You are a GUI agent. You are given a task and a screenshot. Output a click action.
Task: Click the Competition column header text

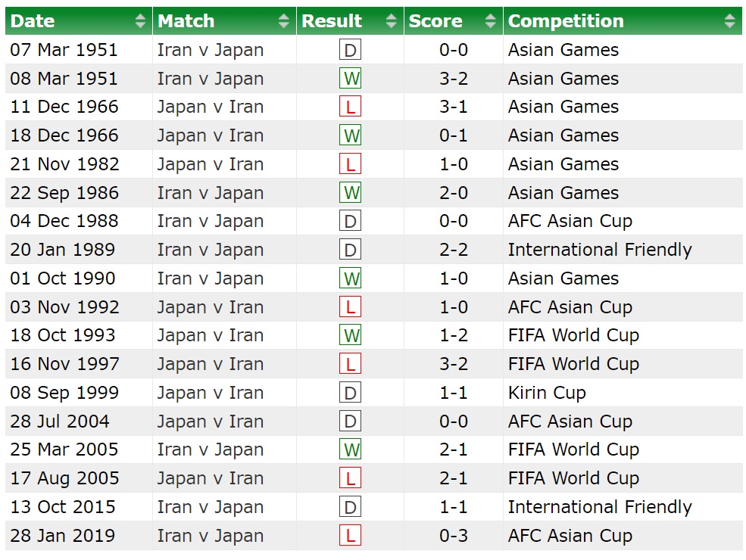point(566,21)
